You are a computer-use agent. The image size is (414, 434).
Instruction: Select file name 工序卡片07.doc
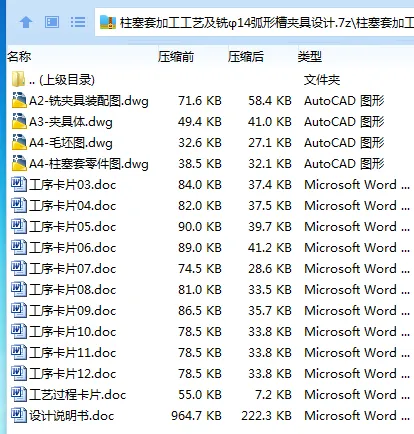(72, 269)
